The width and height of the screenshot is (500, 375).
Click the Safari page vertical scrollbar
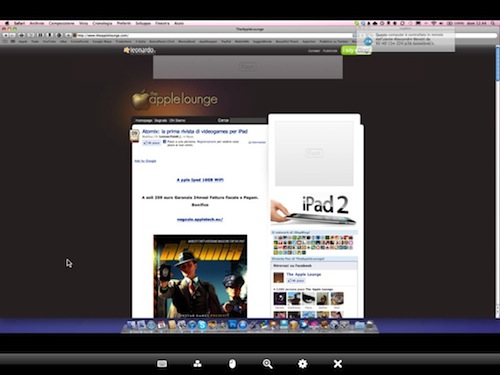point(497,182)
